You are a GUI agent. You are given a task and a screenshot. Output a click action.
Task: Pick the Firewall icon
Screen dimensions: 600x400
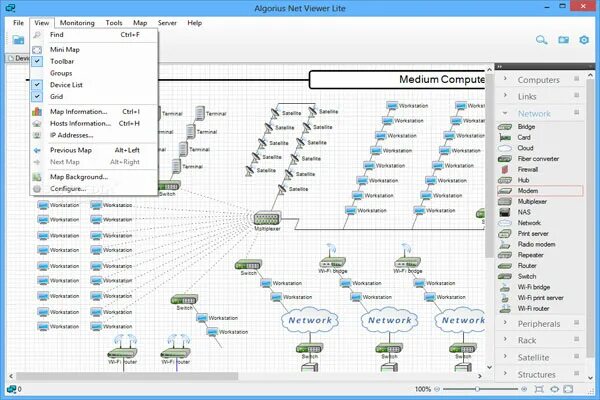[505, 169]
